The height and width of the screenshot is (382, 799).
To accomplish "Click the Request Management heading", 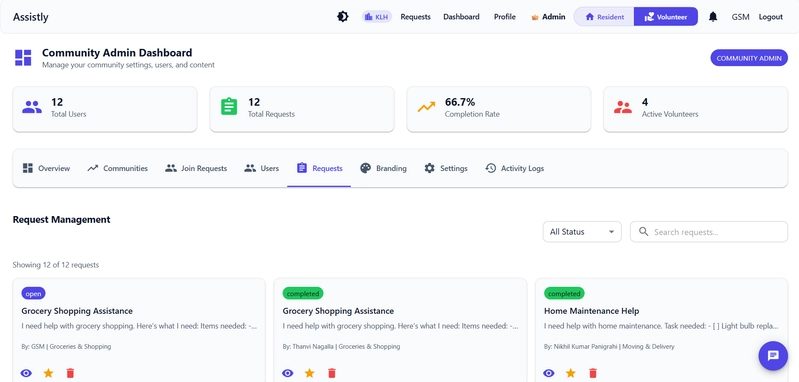I will click(x=62, y=220).
